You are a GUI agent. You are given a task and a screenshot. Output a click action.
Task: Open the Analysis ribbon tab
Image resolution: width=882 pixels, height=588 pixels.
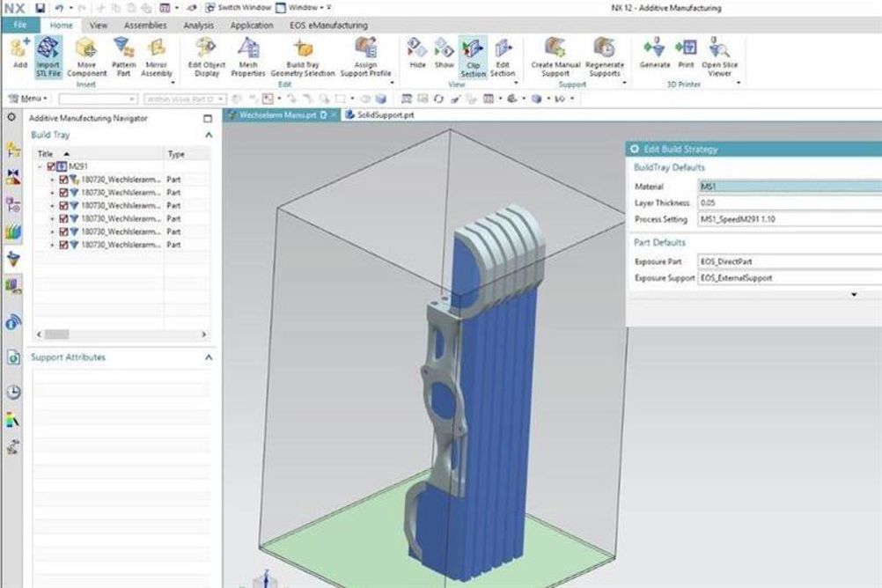tap(199, 26)
